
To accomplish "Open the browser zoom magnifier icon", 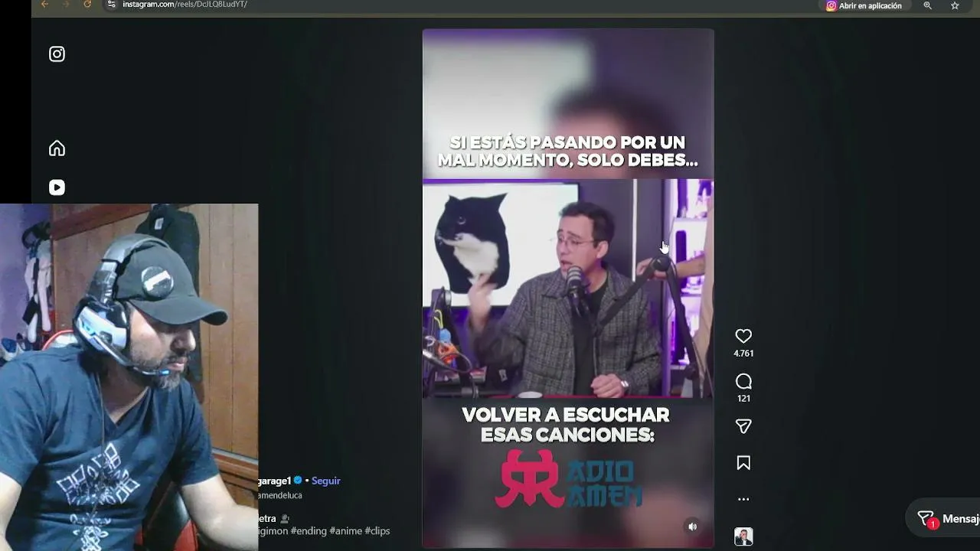I will tap(927, 5).
